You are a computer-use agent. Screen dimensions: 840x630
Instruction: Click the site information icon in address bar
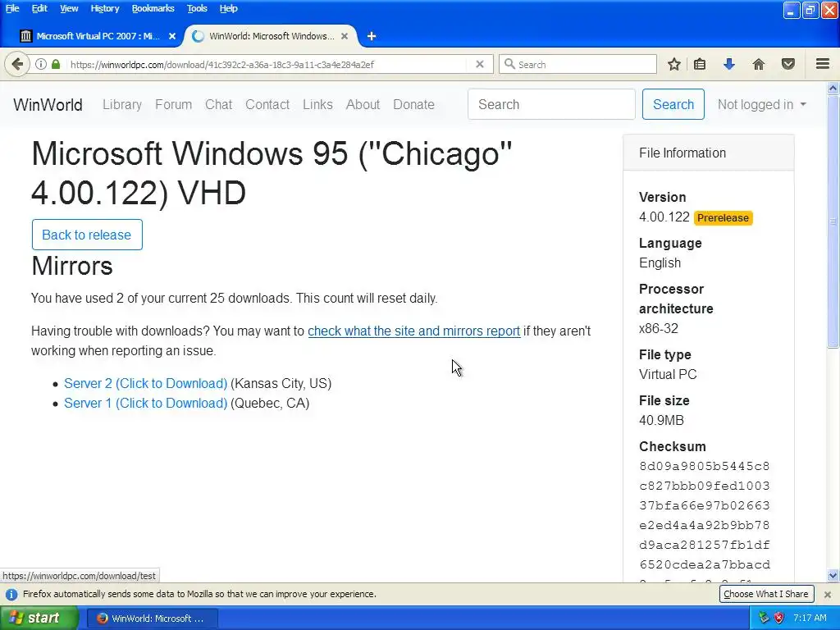[x=41, y=64]
